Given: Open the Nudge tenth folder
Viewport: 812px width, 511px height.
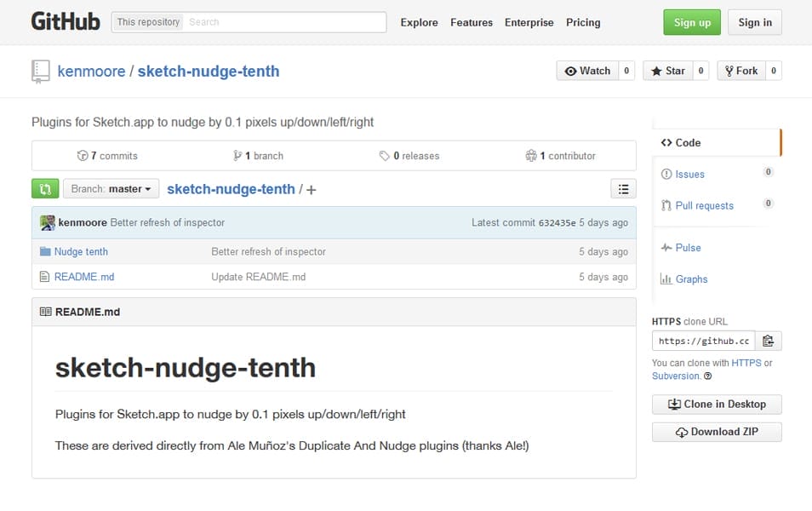Looking at the screenshot, I should tap(82, 251).
